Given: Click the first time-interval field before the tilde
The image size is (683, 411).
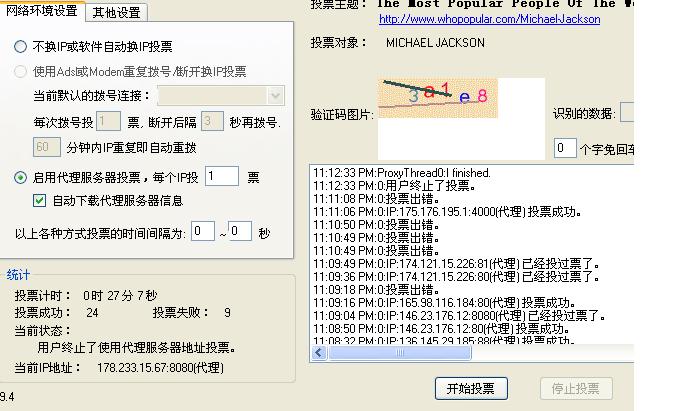Looking at the screenshot, I should [x=203, y=232].
